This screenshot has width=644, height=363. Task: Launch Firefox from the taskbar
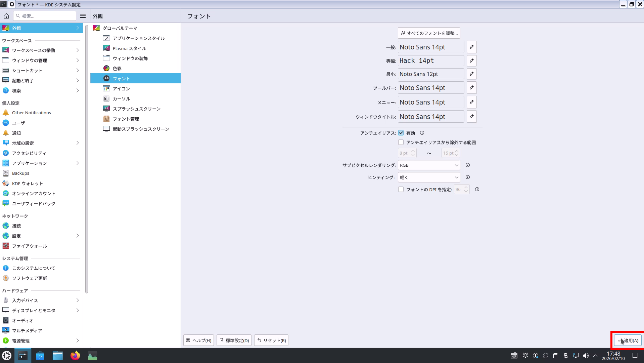75,356
